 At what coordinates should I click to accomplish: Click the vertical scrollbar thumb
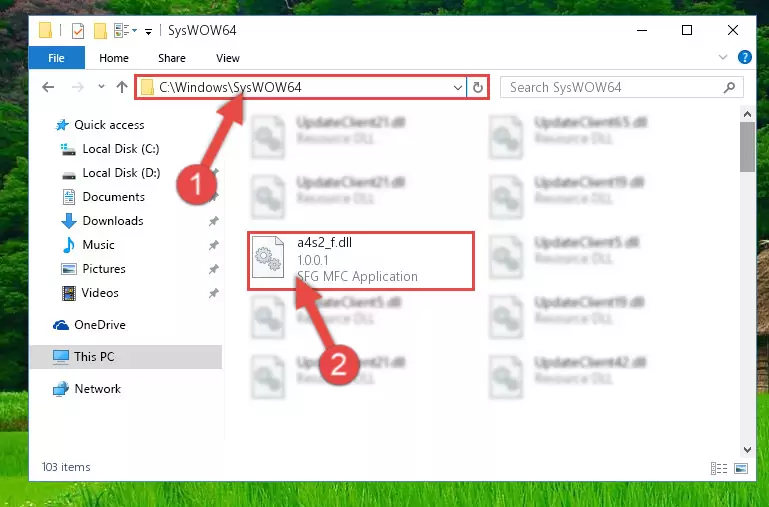pos(747,147)
